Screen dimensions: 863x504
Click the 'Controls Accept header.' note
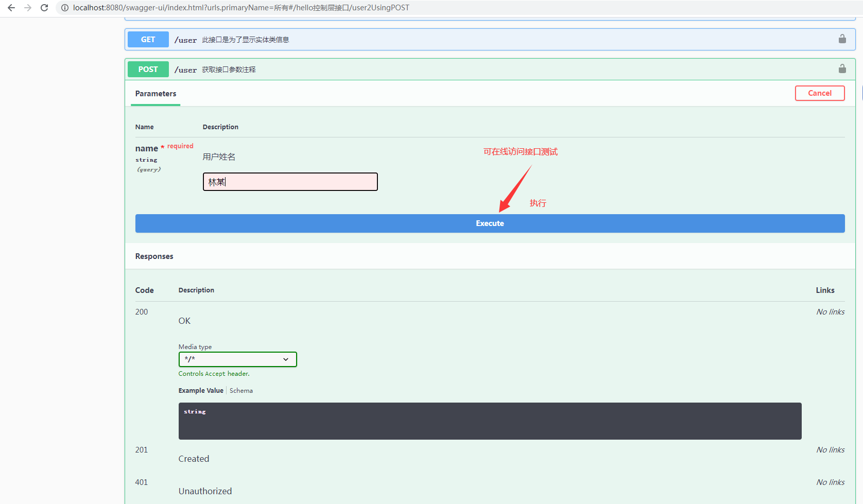[214, 374]
